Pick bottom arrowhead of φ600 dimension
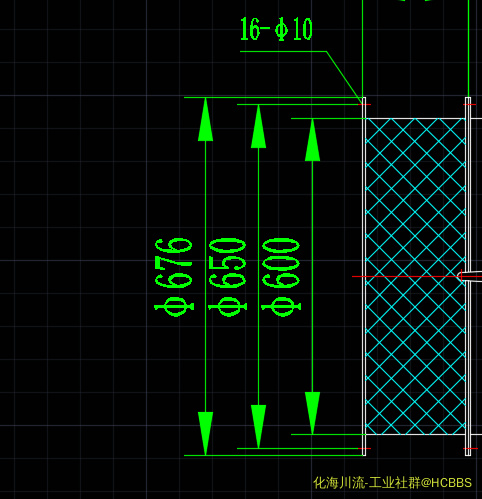The height and width of the screenshot is (499, 482). click(x=312, y=413)
